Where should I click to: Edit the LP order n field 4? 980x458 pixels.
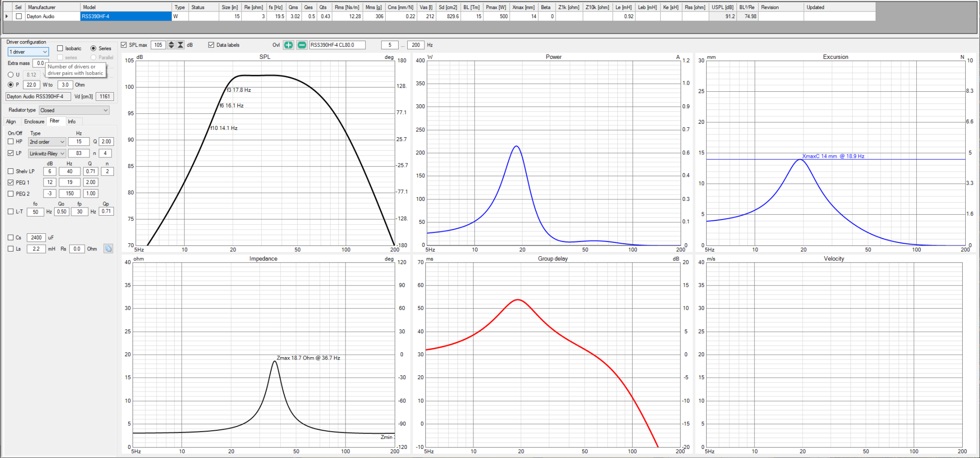[x=105, y=153]
